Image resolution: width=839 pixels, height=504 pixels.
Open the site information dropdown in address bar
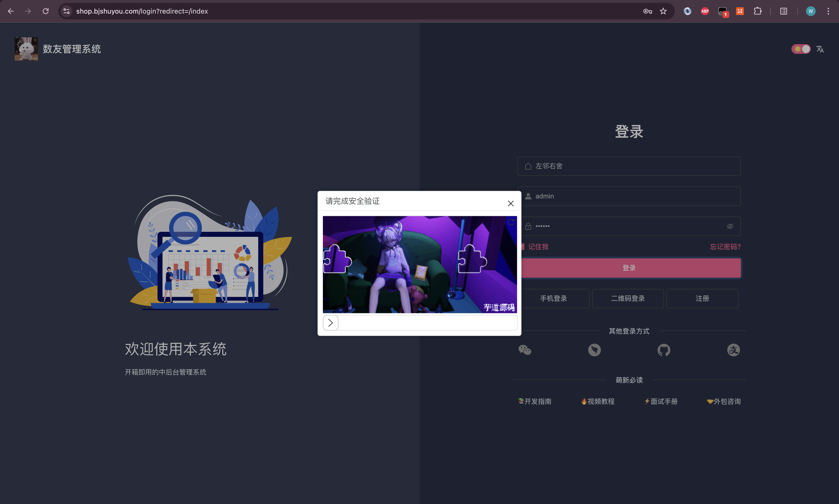pyautogui.click(x=67, y=11)
